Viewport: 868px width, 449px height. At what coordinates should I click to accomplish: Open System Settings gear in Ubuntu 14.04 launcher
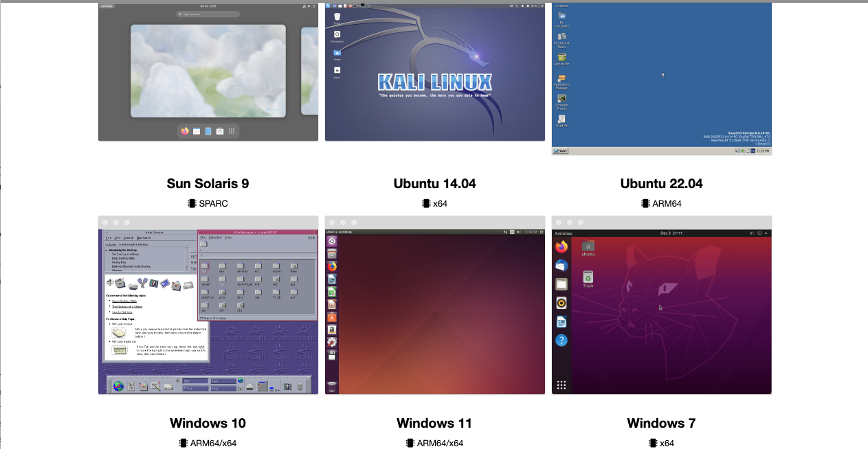332,342
